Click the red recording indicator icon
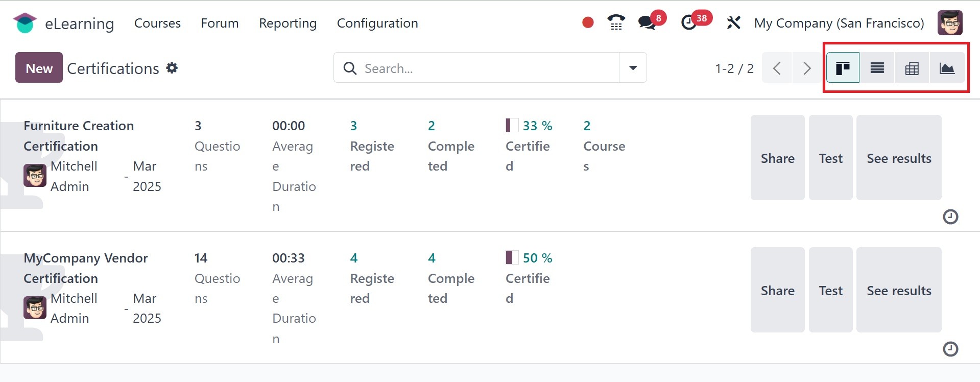The image size is (980, 382). [588, 22]
